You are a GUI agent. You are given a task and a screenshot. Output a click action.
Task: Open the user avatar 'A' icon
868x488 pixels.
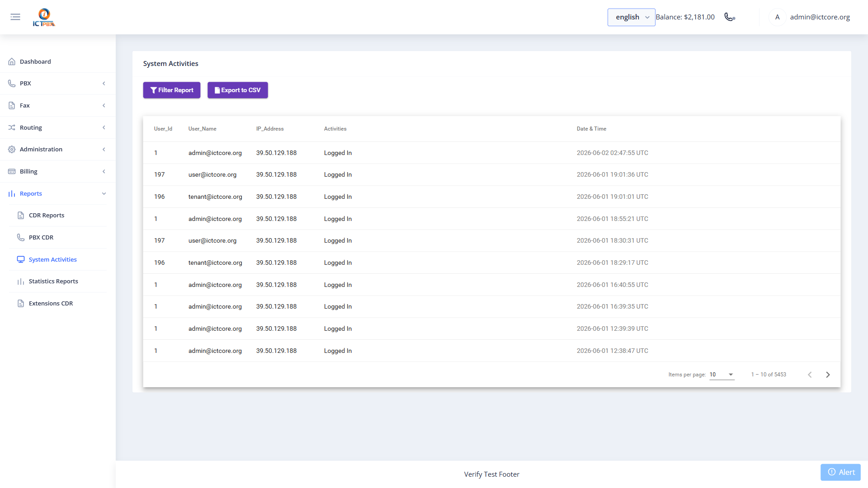pyautogui.click(x=777, y=17)
